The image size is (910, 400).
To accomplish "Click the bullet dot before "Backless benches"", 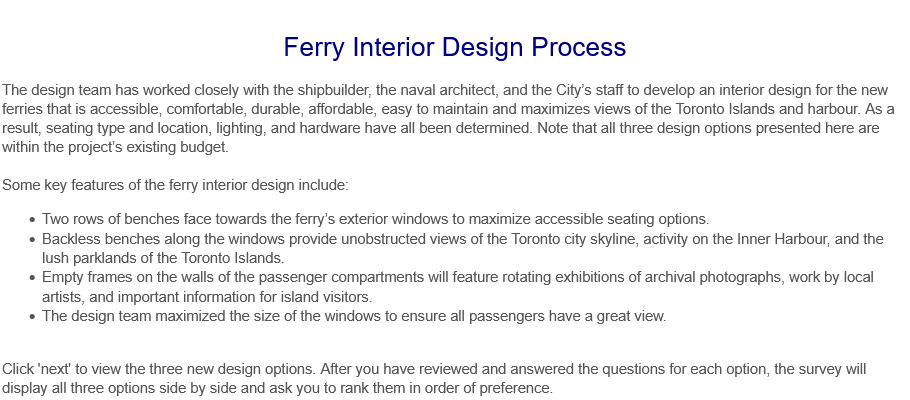I will click(33, 239).
